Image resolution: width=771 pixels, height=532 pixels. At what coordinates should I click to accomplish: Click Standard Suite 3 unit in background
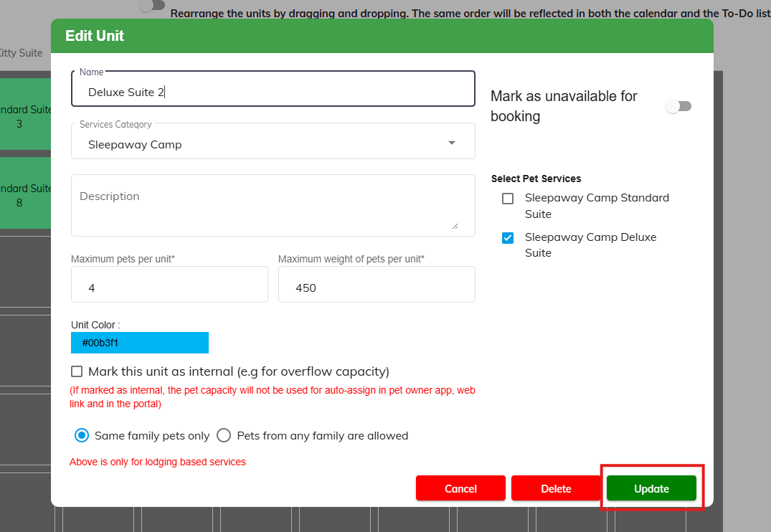tap(26, 114)
